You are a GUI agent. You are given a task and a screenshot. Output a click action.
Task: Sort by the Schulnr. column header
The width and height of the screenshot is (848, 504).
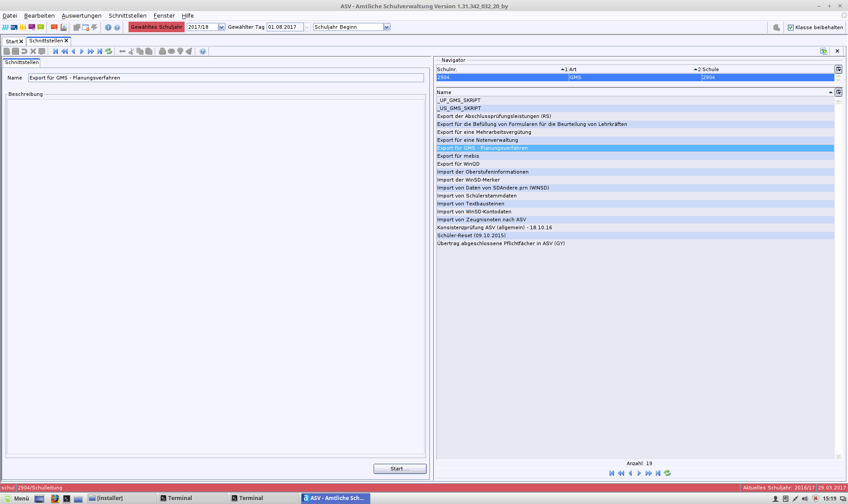coord(502,69)
